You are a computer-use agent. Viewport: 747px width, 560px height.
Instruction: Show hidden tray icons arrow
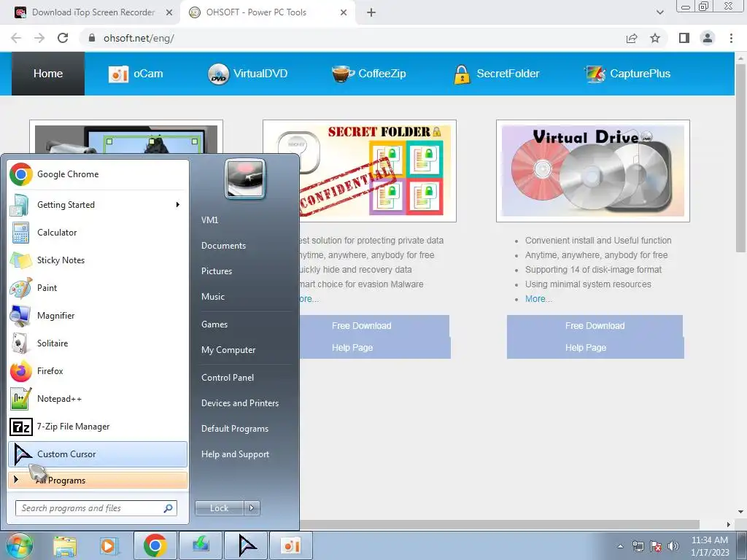(620, 546)
